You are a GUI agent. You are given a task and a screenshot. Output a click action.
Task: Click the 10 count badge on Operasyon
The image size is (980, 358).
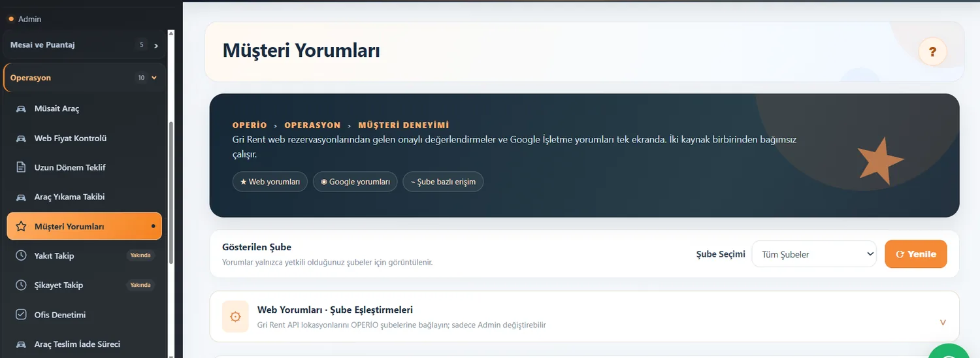pos(142,78)
